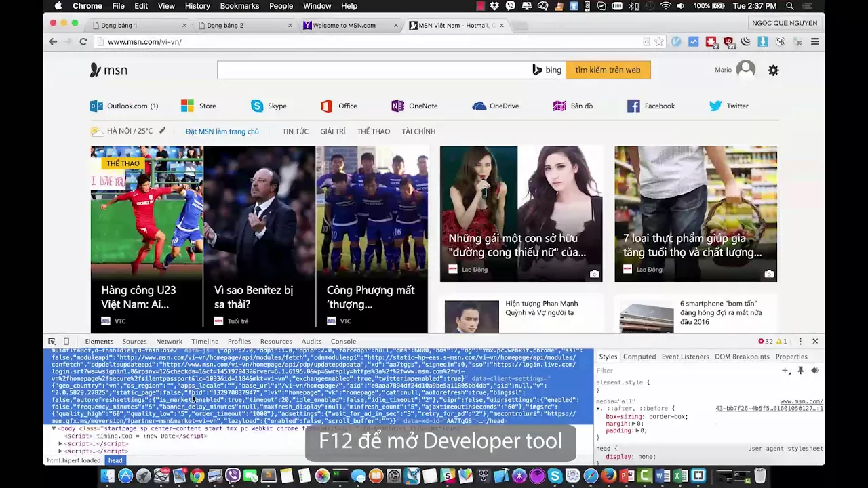Open the Skype shortcut icon

pos(257,106)
